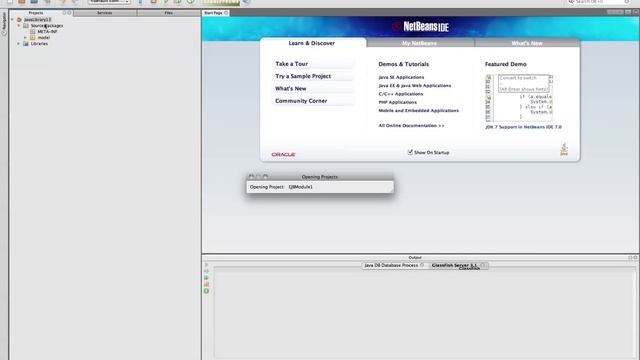640x360 pixels.
Task: Click the Opening Project progress field
Action: coord(320,187)
